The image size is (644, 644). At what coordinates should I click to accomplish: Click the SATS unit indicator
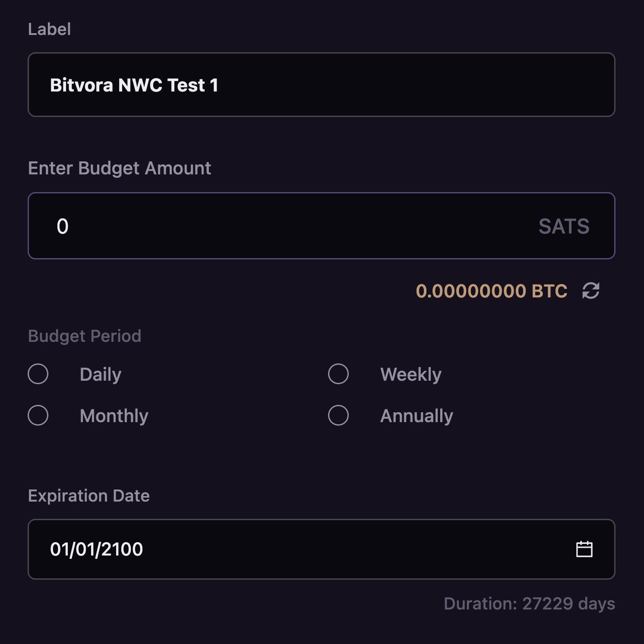(x=564, y=226)
